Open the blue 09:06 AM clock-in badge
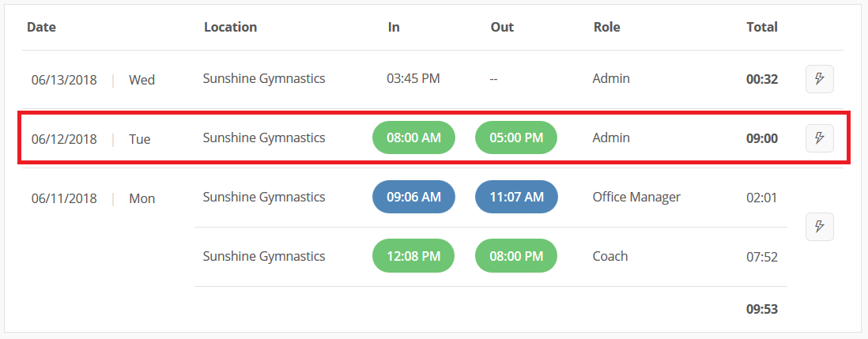 (x=413, y=197)
